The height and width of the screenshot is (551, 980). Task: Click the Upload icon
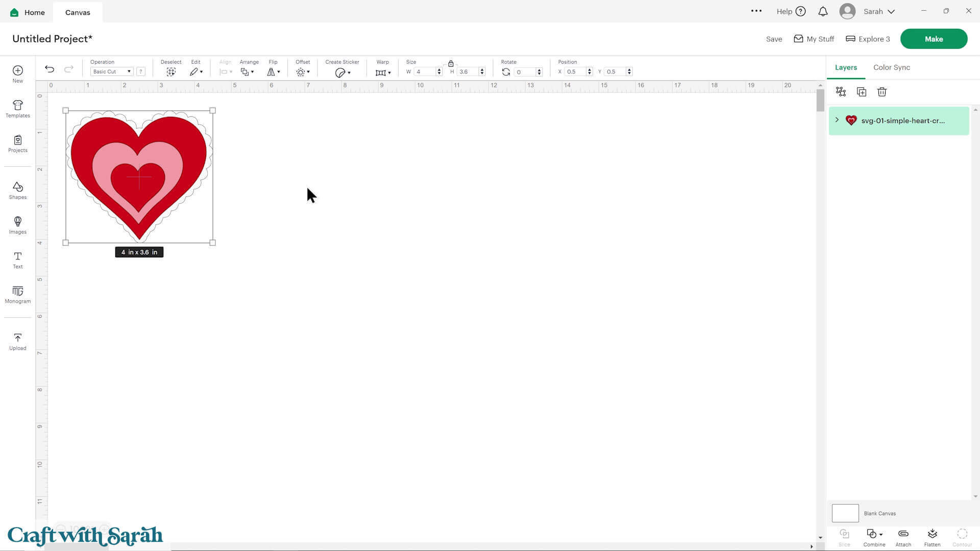17,341
